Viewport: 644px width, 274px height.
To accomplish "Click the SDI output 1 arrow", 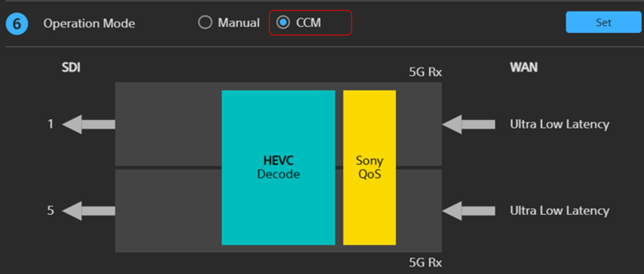I will pyautogui.click(x=89, y=124).
